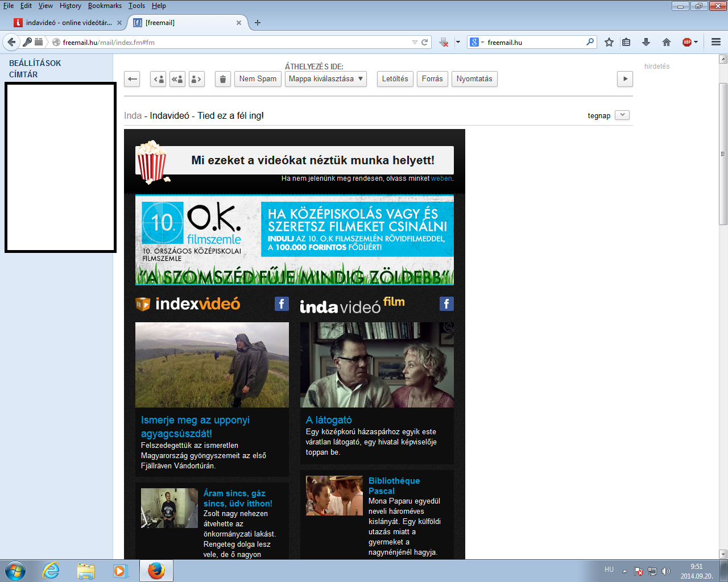Click the indexvideó logo

[x=188, y=304]
